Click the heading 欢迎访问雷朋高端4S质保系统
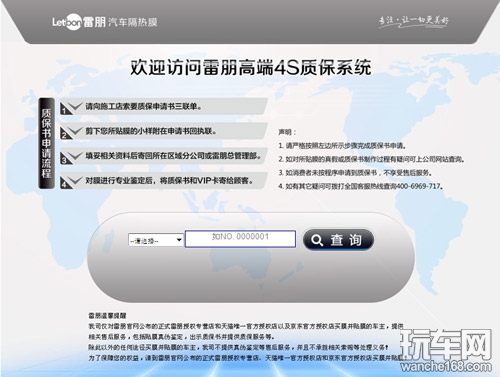Screen dimensions: 500x377 click(250, 68)
